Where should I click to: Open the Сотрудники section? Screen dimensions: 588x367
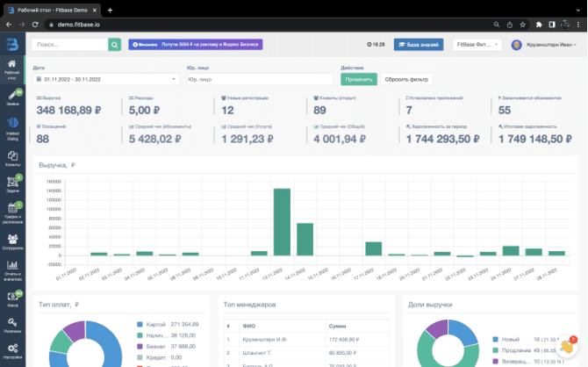tap(13, 241)
